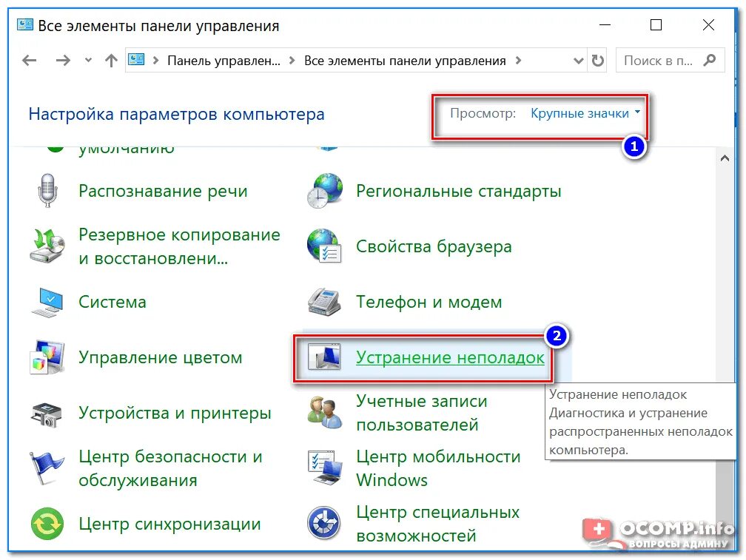Click the vertical scrollbar track

pyautogui.click(x=725, y=276)
